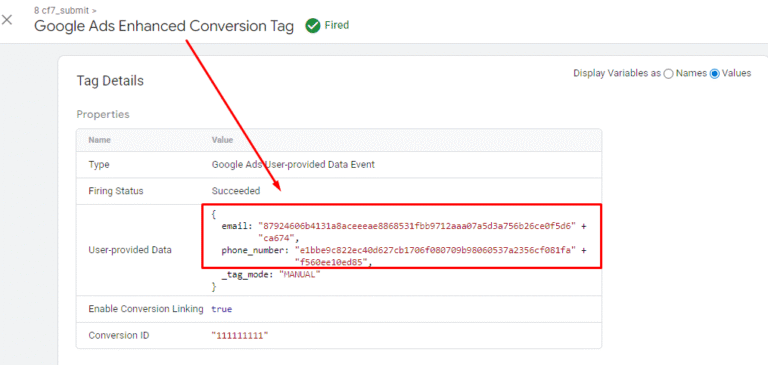Click the 'Value' column header

click(222, 140)
